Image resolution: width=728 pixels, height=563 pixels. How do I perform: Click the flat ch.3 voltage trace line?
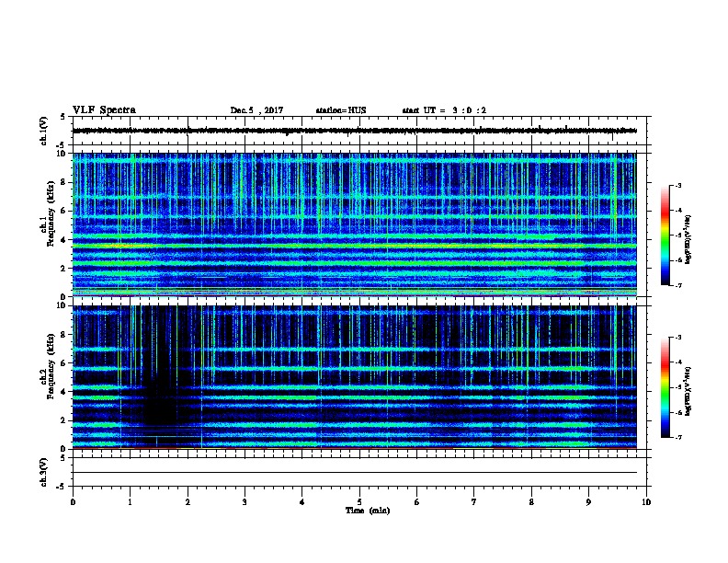(355, 473)
